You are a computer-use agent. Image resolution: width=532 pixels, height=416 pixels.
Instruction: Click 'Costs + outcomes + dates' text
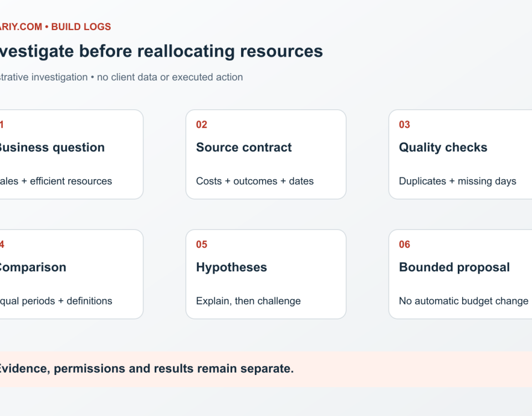click(255, 181)
